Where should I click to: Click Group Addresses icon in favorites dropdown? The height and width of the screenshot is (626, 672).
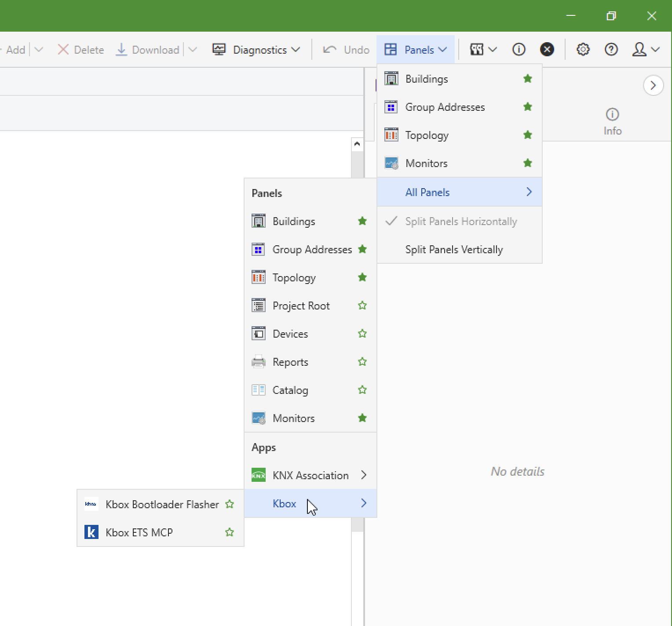391,107
